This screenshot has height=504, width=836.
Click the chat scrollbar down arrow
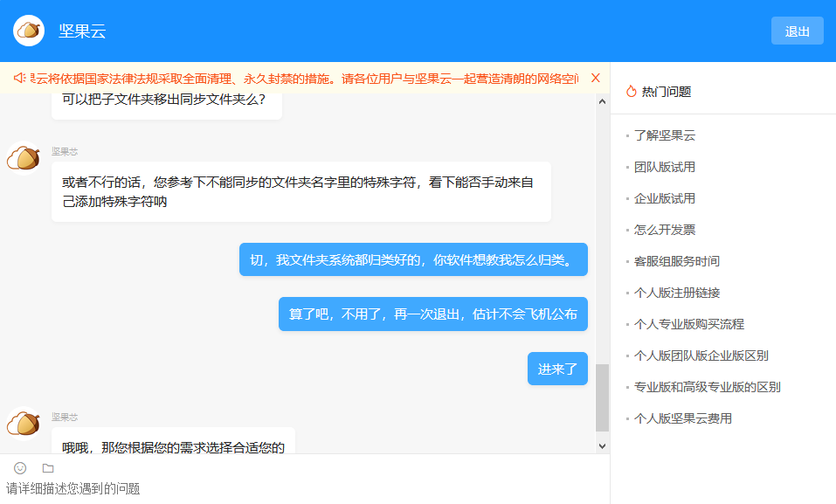602,446
